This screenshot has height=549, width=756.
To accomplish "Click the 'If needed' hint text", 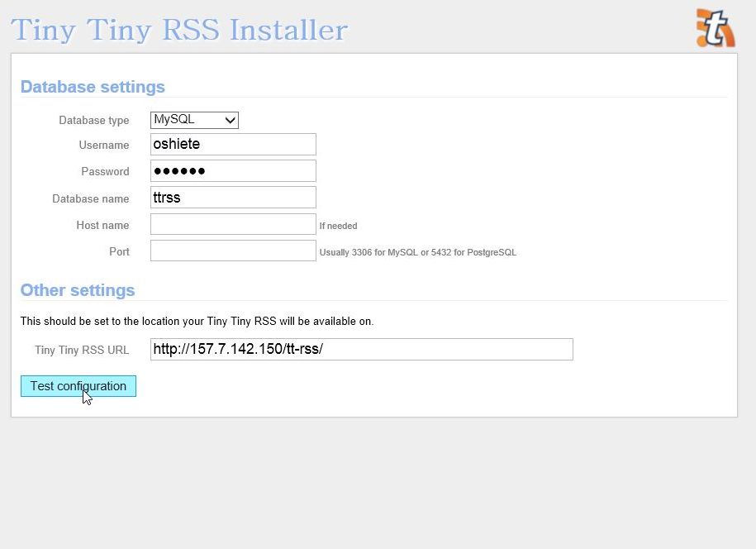I will point(338,226).
